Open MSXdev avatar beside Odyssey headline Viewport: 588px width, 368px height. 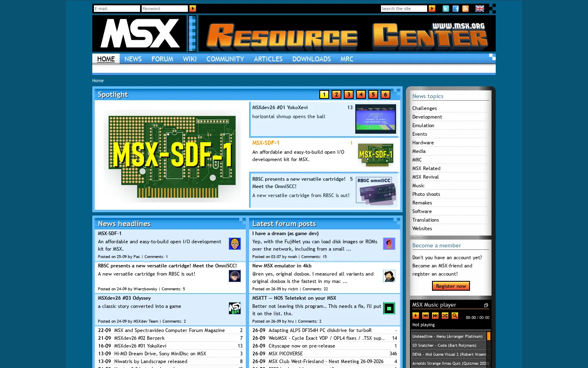point(235,308)
